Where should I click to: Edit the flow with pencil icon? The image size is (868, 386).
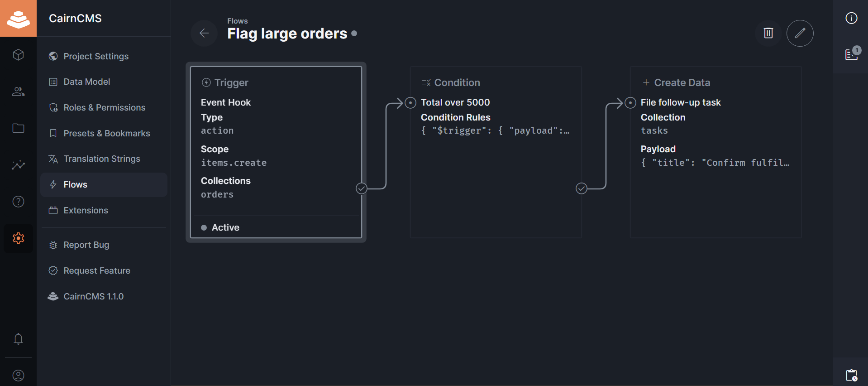pyautogui.click(x=800, y=33)
